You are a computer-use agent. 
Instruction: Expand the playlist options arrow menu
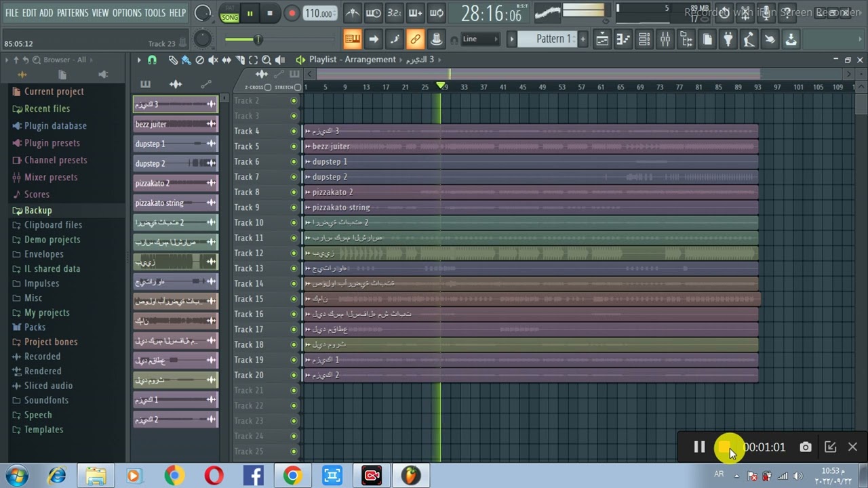[x=139, y=60]
